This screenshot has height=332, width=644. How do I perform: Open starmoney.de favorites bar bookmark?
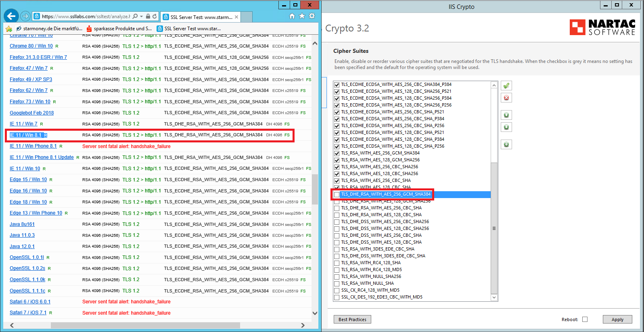click(49, 29)
